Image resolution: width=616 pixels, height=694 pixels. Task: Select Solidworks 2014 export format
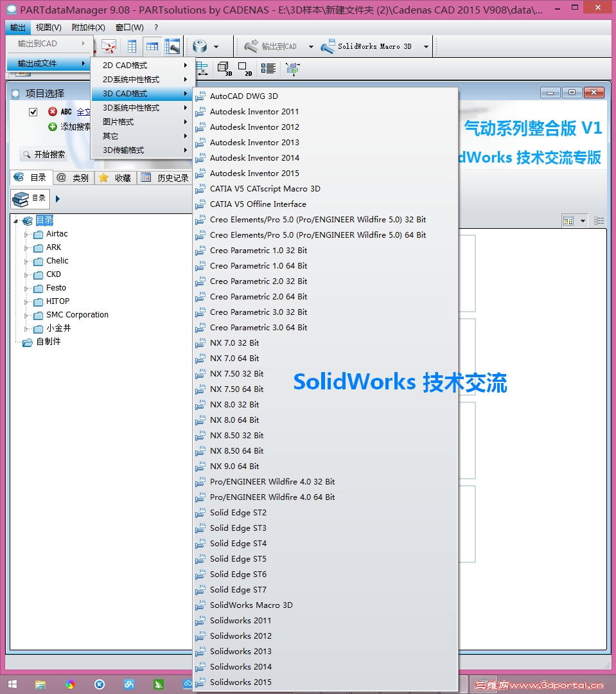(x=325, y=666)
